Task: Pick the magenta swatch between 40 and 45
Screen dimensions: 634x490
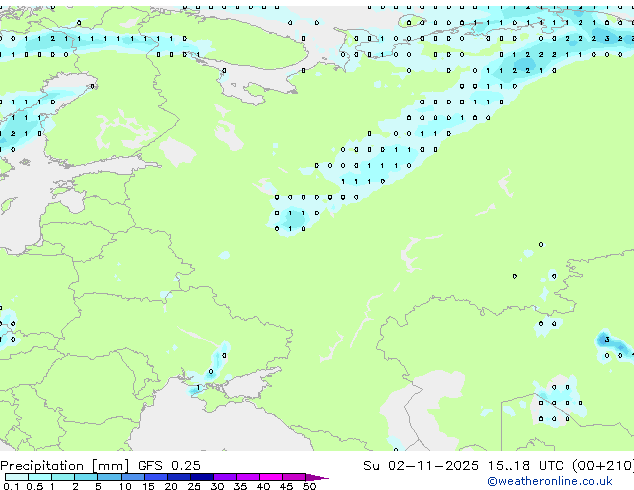Action: pyautogui.click(x=271, y=477)
